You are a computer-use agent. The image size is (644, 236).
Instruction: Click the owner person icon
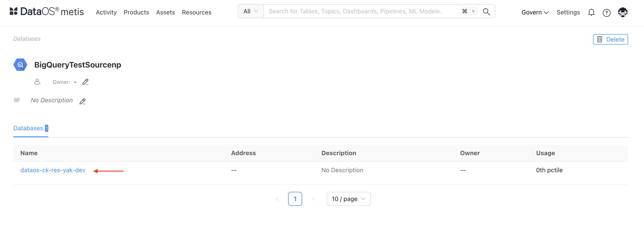click(x=37, y=82)
